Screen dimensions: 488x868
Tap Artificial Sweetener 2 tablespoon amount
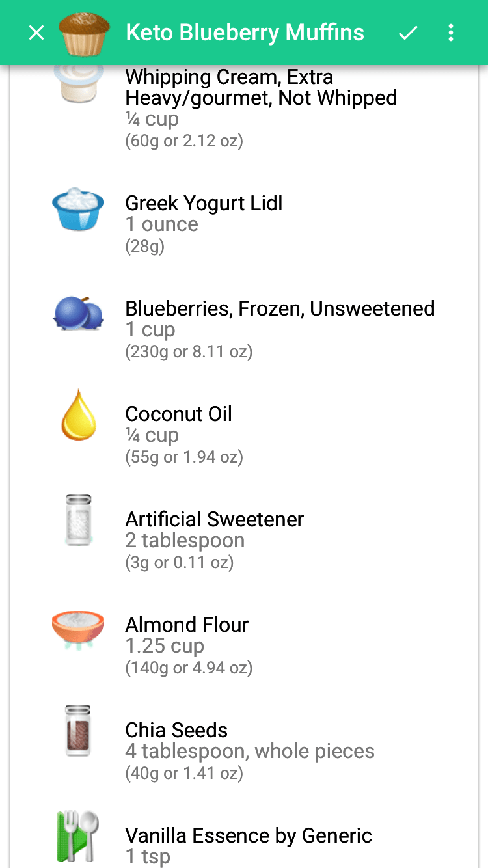[x=185, y=541]
